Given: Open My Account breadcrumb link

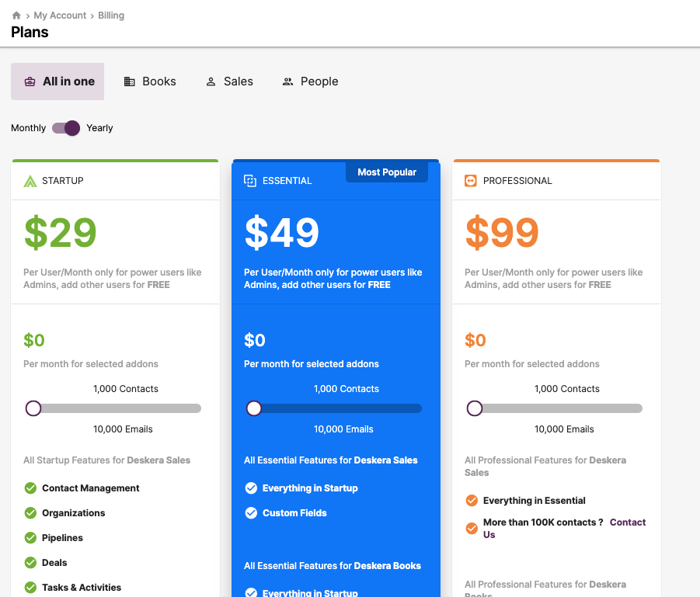Looking at the screenshot, I should tap(60, 16).
